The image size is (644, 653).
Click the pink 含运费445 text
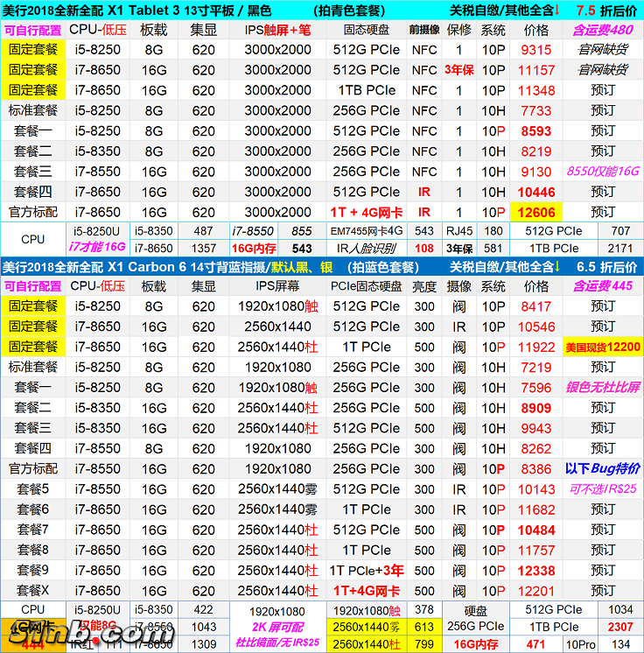(x=602, y=286)
